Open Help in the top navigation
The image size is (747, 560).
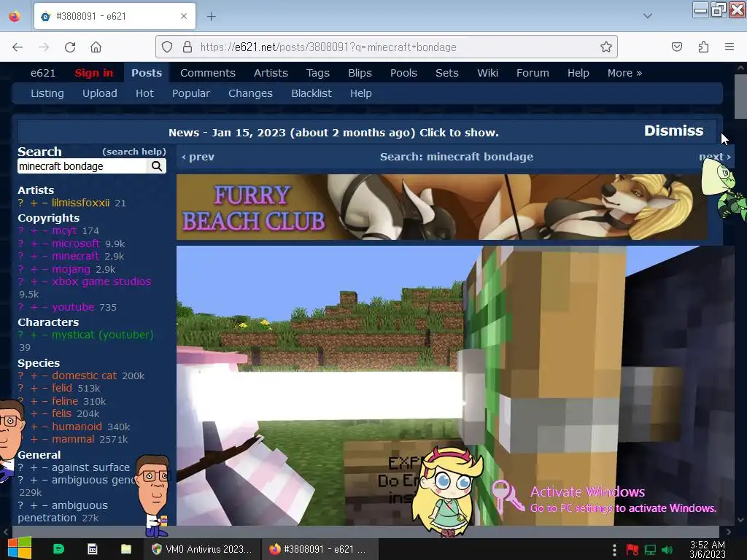tap(578, 73)
